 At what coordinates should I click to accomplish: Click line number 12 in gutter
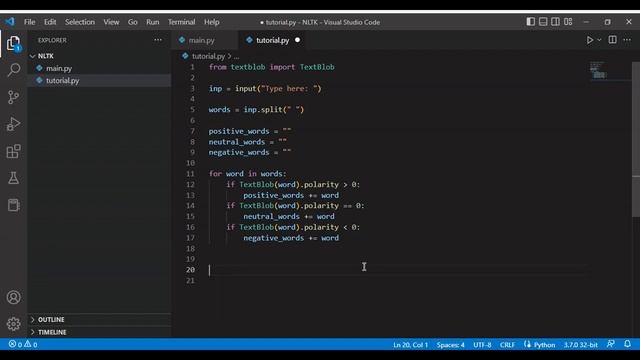tap(190, 184)
